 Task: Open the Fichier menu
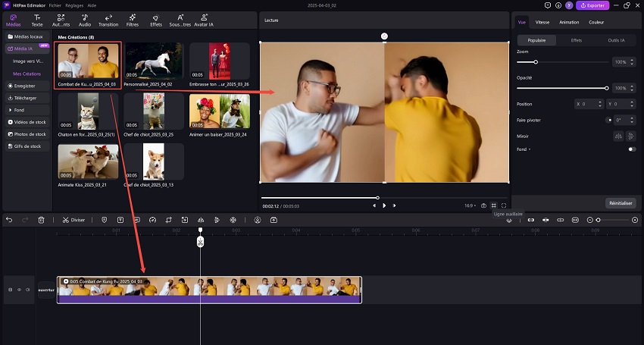click(55, 6)
